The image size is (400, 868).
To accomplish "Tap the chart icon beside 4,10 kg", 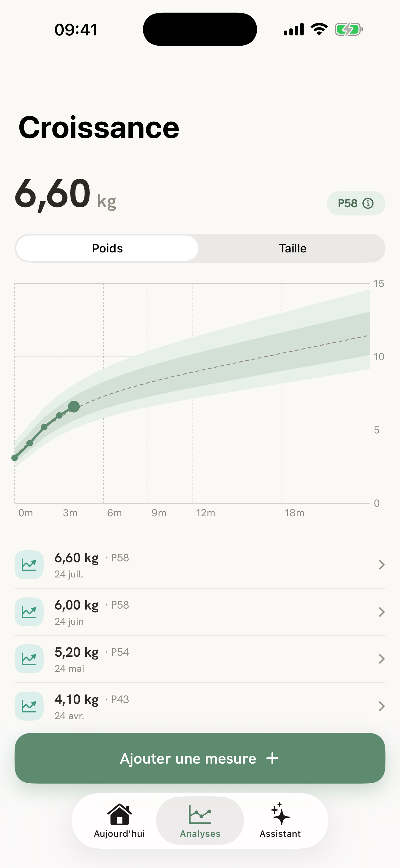I will 29,706.
